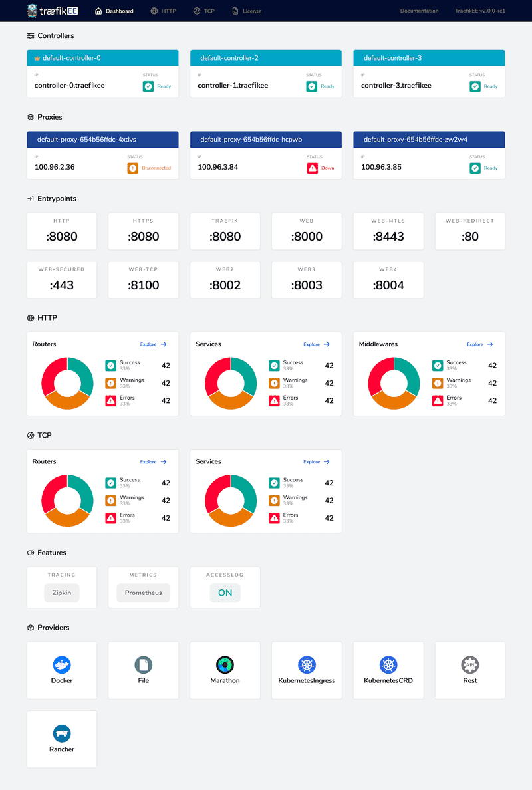Select the File provider icon
The width and height of the screenshot is (532, 790).
tap(143, 664)
